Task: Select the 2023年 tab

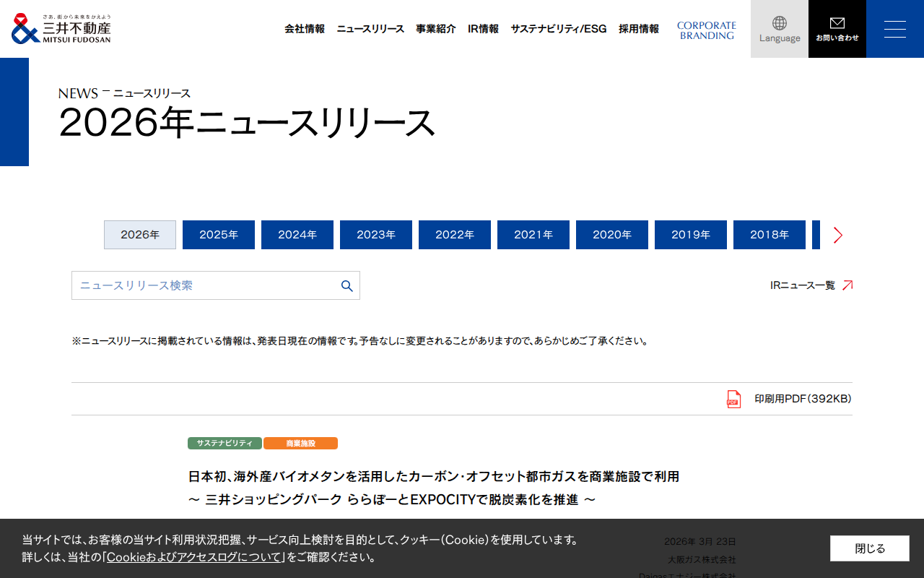Action: click(x=376, y=235)
